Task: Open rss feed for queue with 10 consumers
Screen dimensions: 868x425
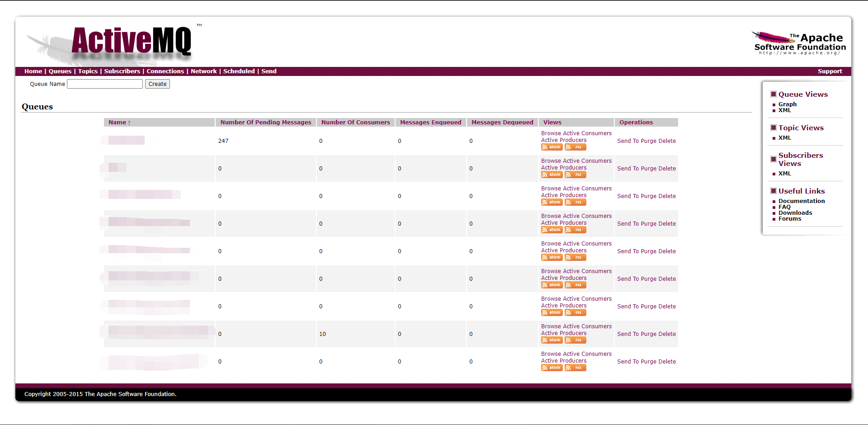Action: pos(576,340)
